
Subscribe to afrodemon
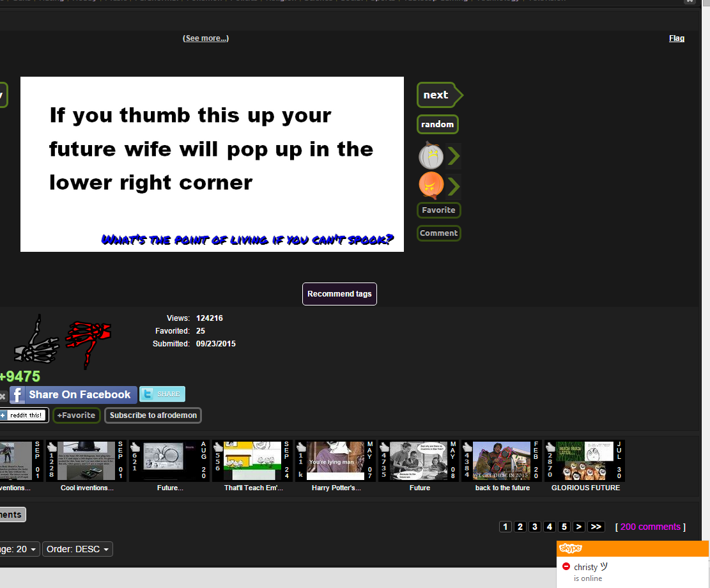(x=153, y=415)
